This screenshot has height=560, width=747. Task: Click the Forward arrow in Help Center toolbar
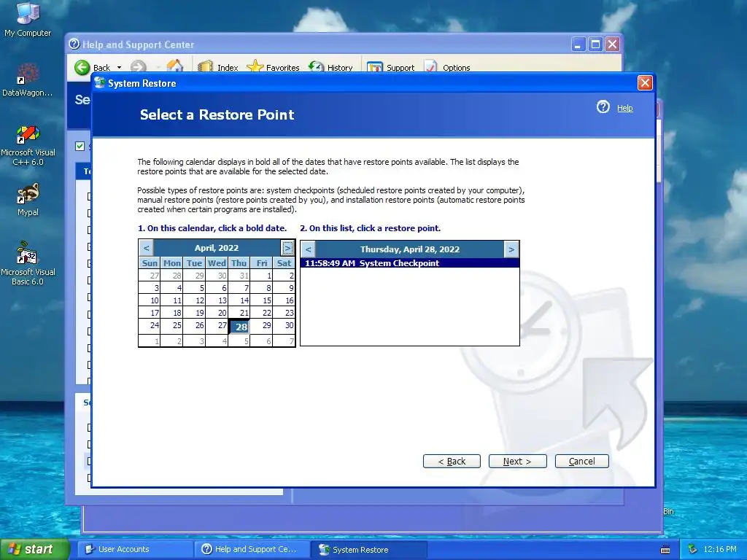click(x=139, y=67)
